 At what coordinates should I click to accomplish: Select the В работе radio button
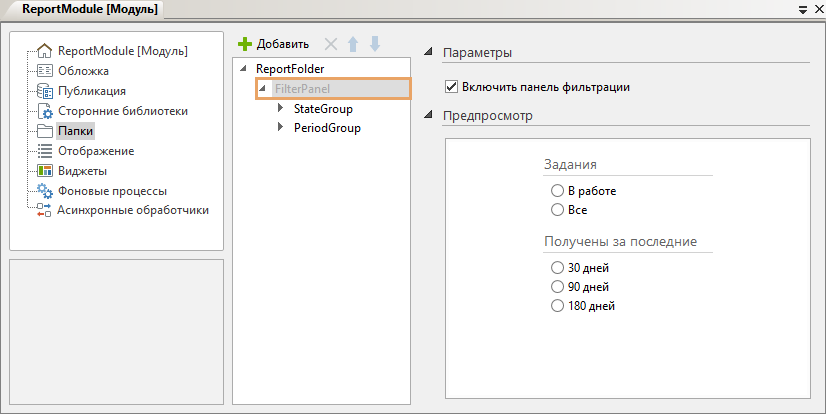pos(557,190)
